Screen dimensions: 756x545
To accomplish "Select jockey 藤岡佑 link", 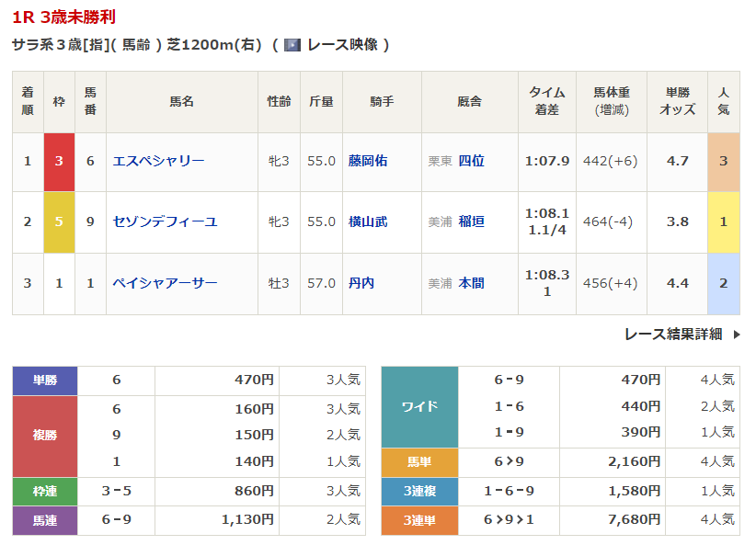I will coord(368,161).
